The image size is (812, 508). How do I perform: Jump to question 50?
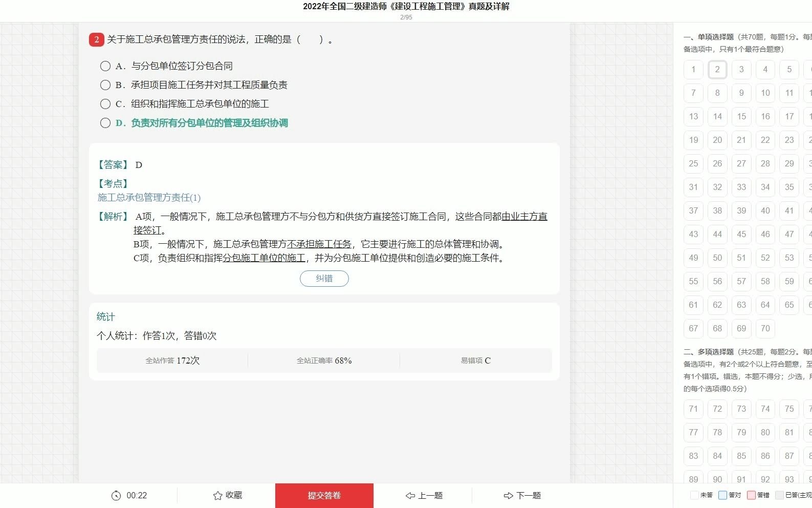[717, 258]
